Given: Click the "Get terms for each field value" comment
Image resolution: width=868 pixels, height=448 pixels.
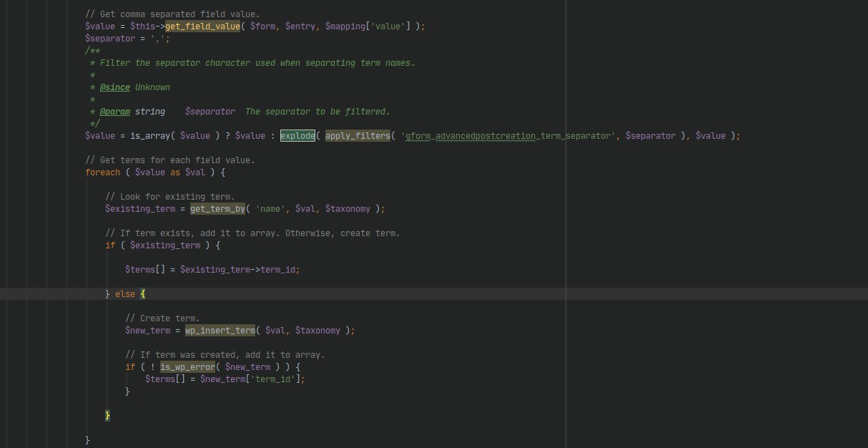Looking at the screenshot, I should [x=170, y=160].
